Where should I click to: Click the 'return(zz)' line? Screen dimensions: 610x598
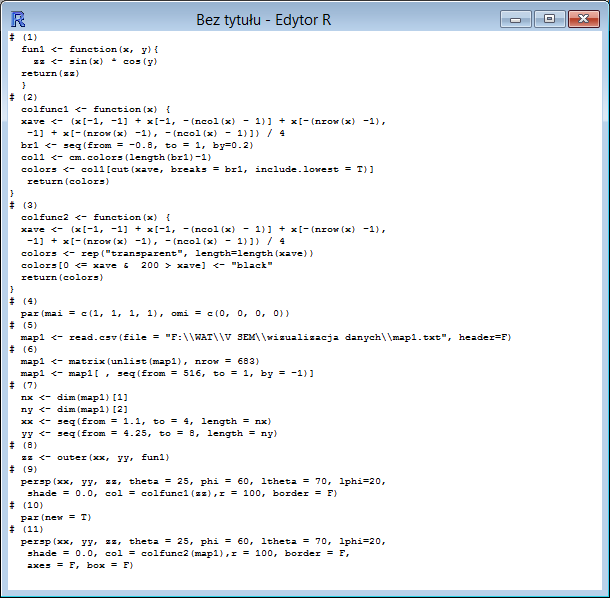(49, 73)
